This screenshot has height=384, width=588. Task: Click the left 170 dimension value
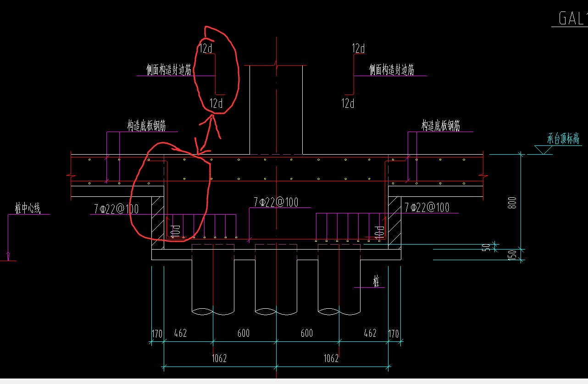(157, 334)
